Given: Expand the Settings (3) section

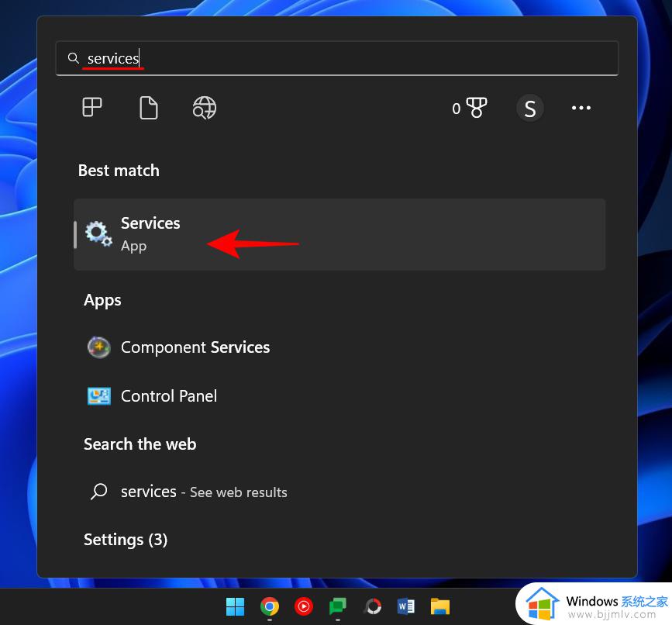Looking at the screenshot, I should click(126, 540).
